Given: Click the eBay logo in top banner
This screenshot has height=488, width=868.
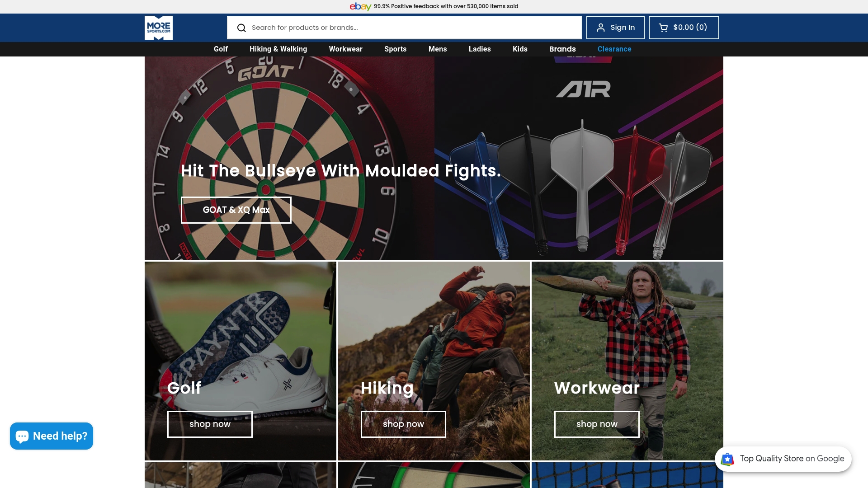Looking at the screenshot, I should [x=360, y=6].
